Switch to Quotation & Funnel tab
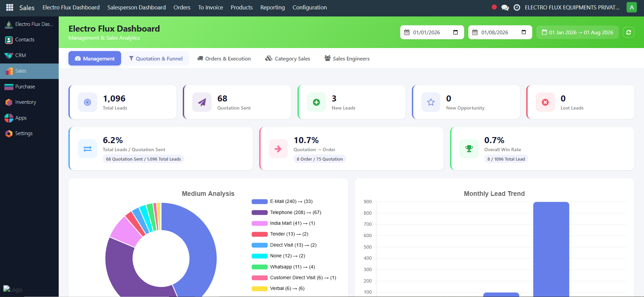 156,58
